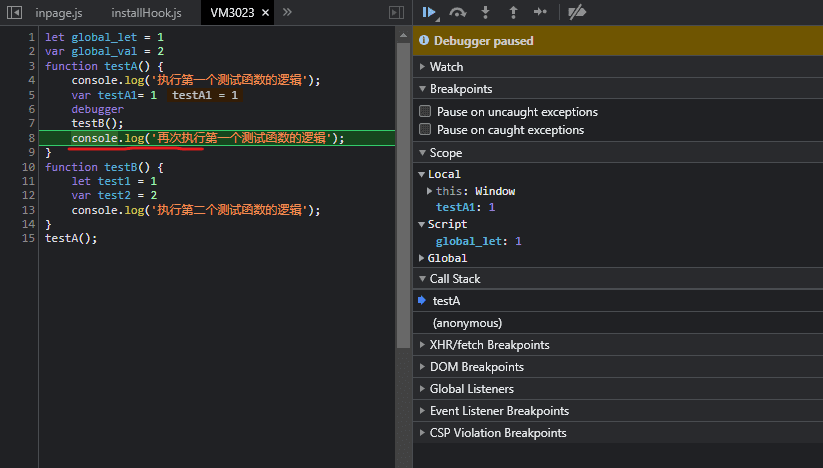The image size is (823, 468).
Task: Toggle the debugger sidebar panel icon
Action: pos(397,12)
